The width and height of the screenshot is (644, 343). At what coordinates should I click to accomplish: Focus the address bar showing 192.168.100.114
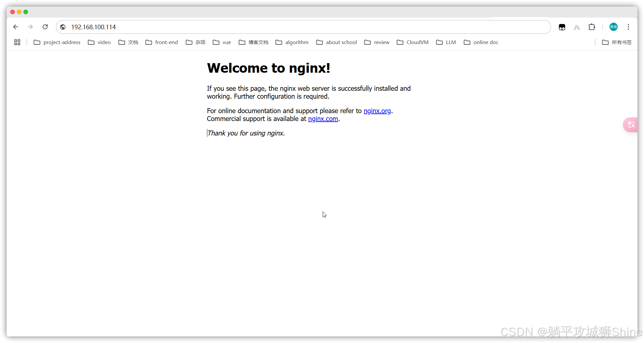303,27
